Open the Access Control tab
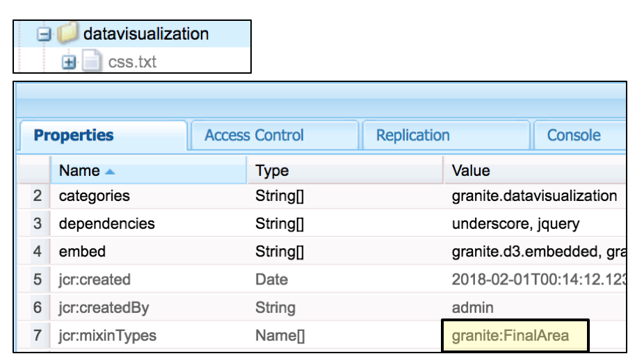 [254, 136]
